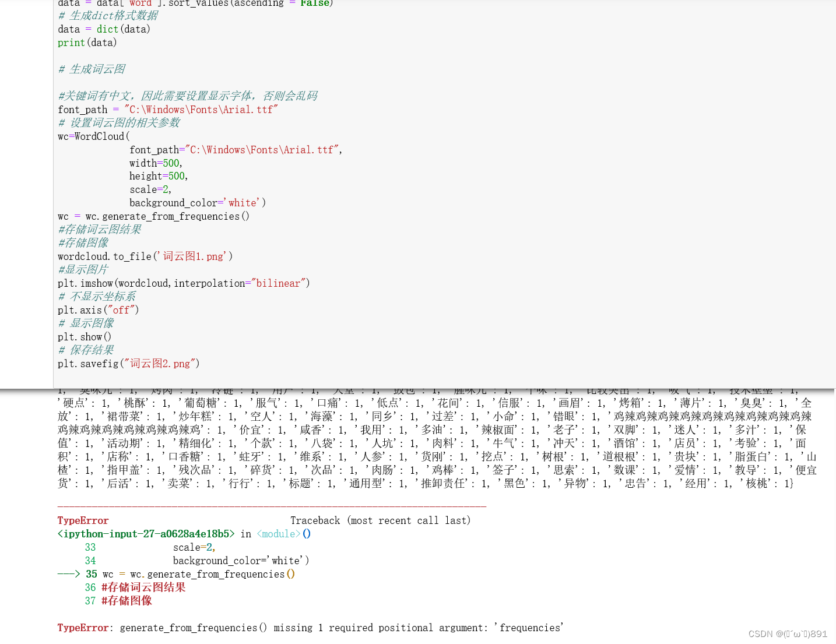Select the TypeError heading in the traceback
Image resolution: width=836 pixels, height=644 pixels.
click(x=83, y=520)
